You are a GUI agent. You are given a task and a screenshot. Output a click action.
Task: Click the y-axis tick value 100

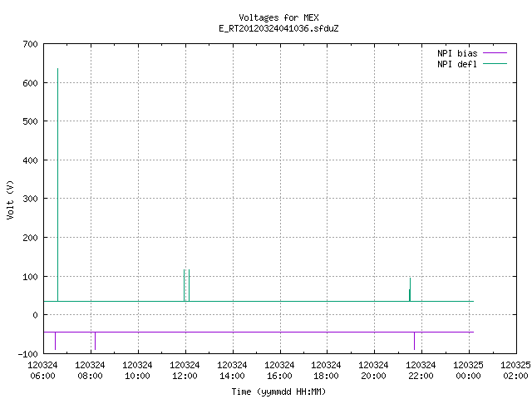[30, 277]
